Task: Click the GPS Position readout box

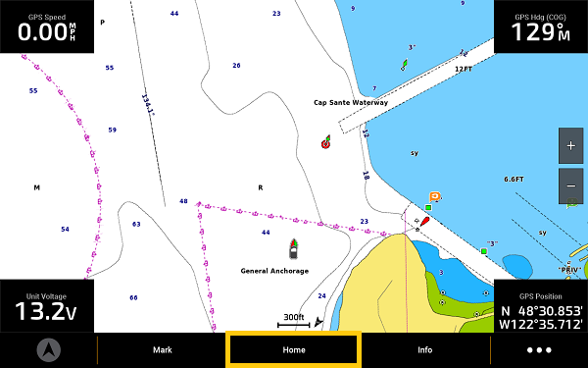Action: click(541, 306)
